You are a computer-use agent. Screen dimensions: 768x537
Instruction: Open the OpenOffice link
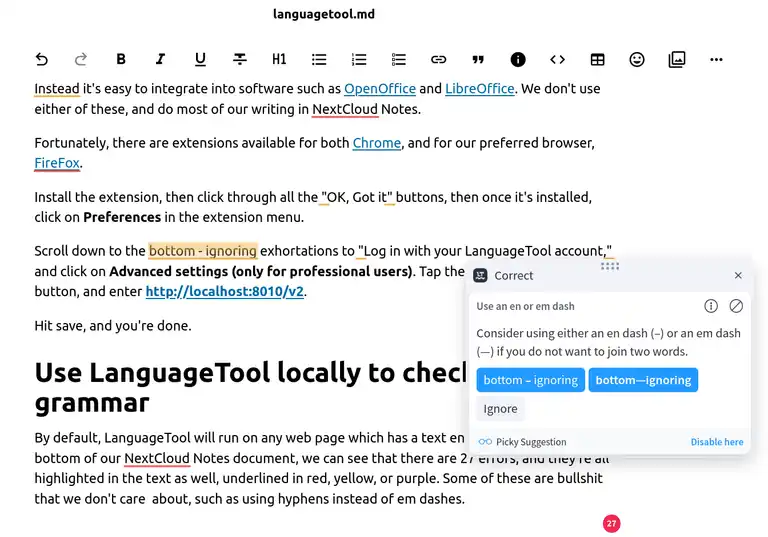tap(380, 89)
